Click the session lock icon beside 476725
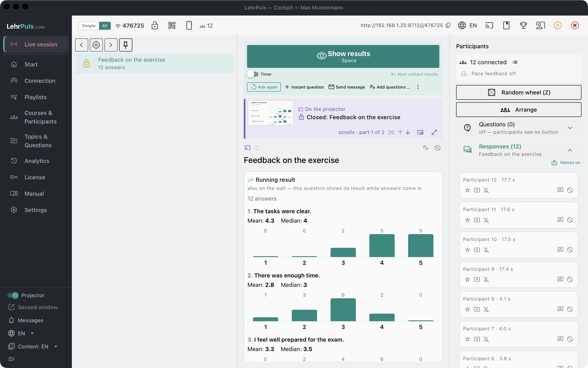 pos(155,25)
